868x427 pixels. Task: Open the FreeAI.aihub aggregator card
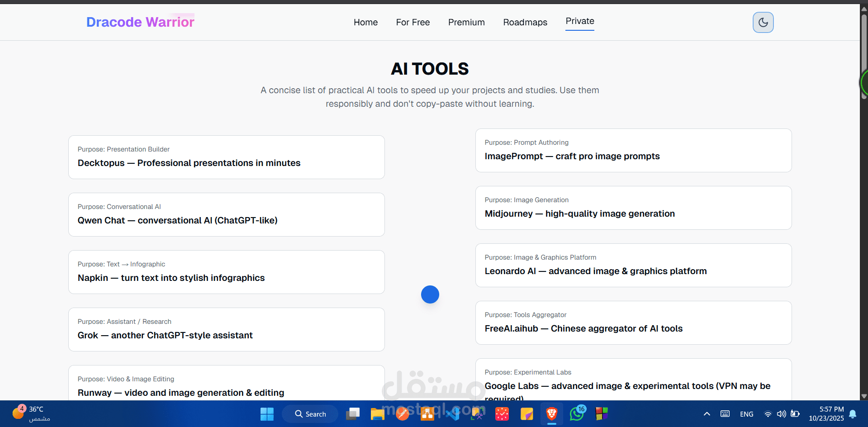tap(634, 323)
